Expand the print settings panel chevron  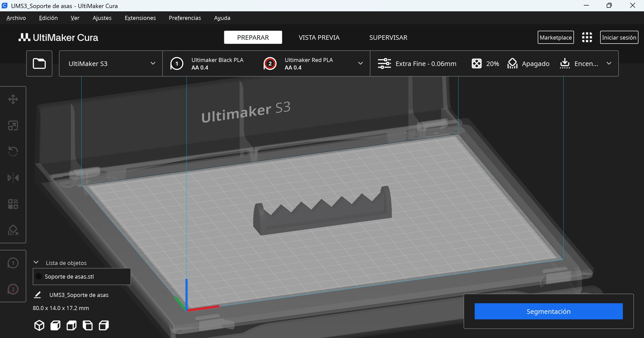coord(609,63)
